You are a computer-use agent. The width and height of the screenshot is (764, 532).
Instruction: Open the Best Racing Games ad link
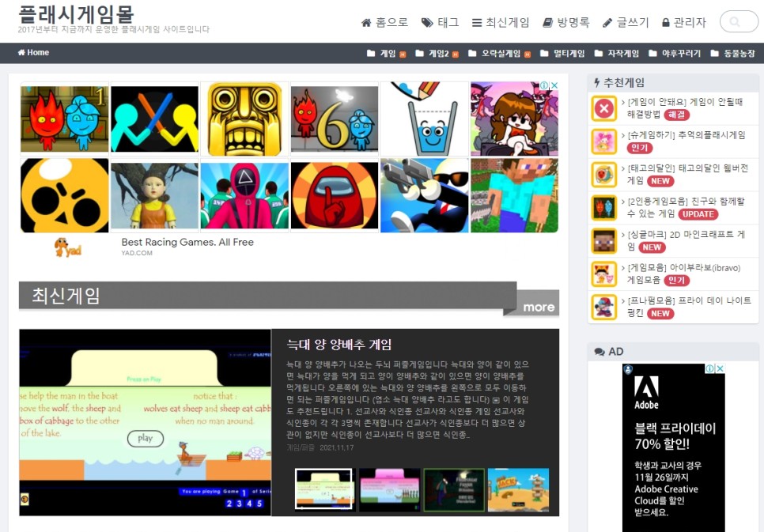[x=187, y=242]
